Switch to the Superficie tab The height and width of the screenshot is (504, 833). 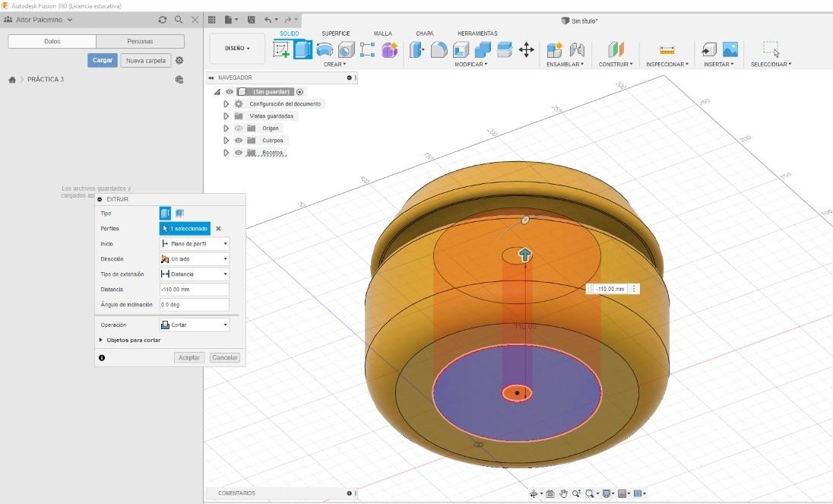coord(336,33)
